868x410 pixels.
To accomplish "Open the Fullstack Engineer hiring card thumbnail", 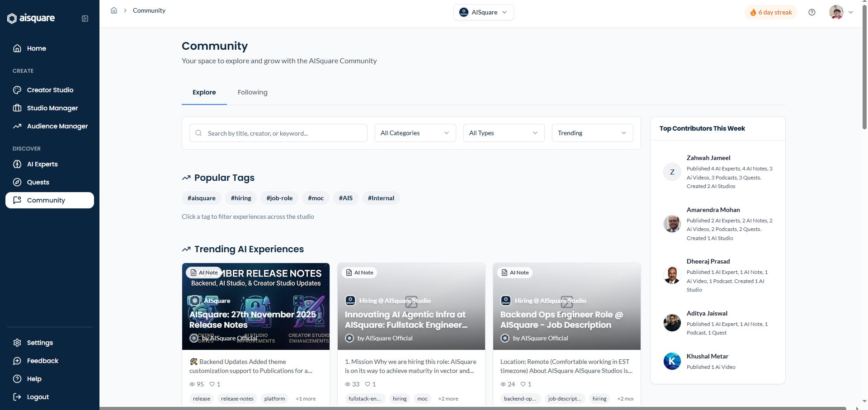I will click(411, 306).
